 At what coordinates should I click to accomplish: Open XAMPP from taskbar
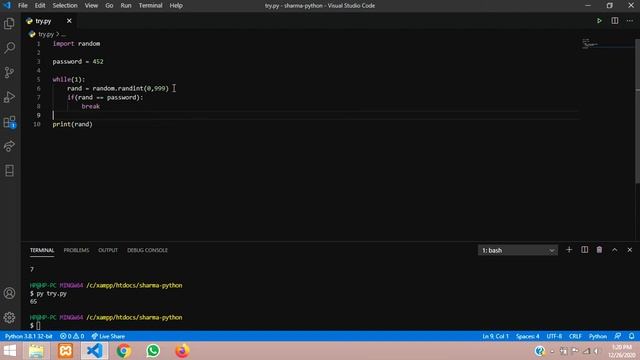click(x=65, y=351)
